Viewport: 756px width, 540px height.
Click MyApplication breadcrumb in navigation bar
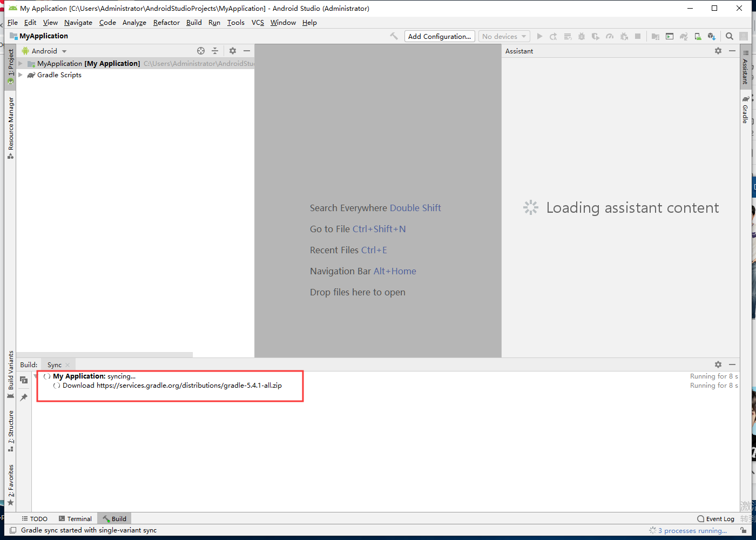(x=39, y=36)
